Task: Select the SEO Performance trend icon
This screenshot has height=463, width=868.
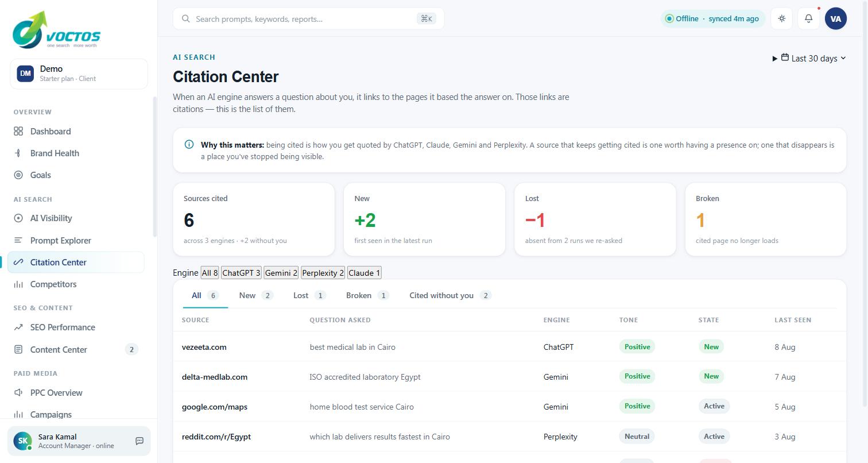Action: pos(18,327)
